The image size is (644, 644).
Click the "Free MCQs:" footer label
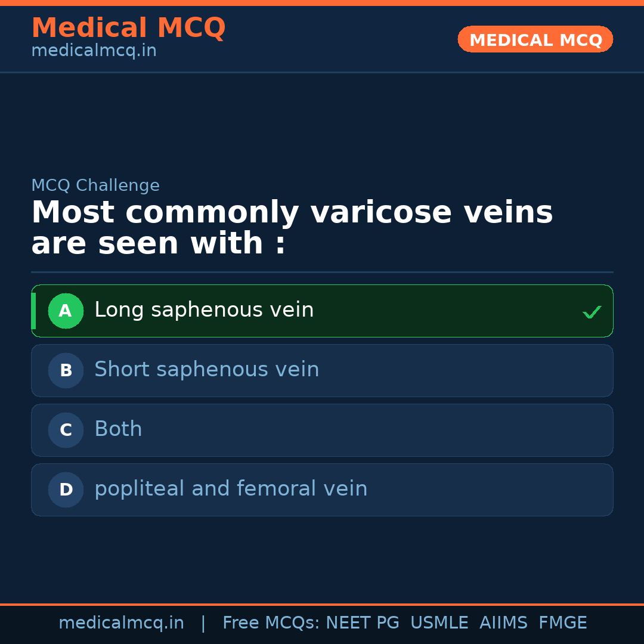271,623
